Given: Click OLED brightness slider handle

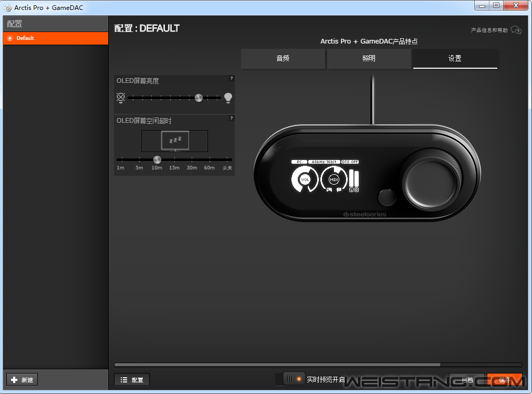Looking at the screenshot, I should pos(199,98).
